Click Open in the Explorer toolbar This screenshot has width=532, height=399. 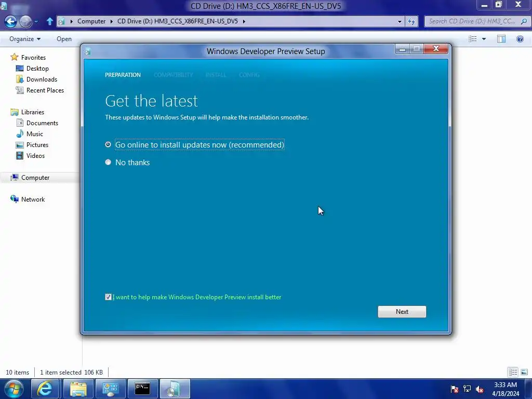click(x=64, y=39)
